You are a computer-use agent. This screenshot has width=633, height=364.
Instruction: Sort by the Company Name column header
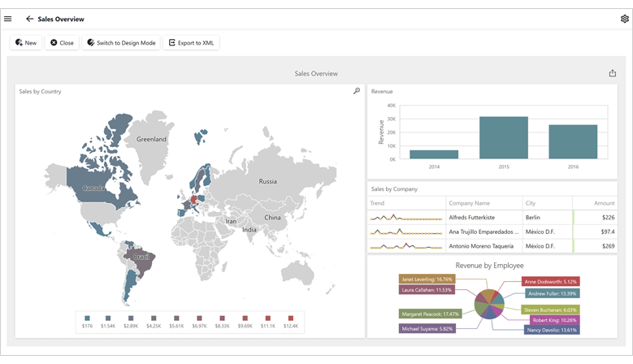(470, 203)
